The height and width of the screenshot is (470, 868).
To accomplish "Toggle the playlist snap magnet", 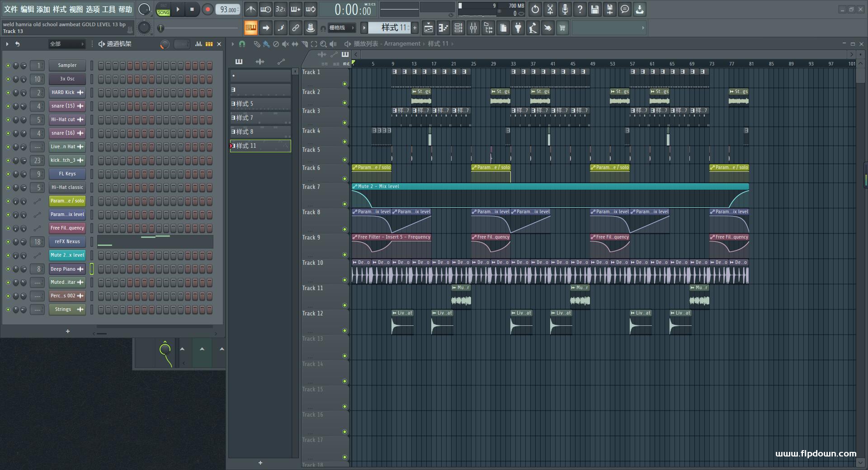I will pyautogui.click(x=242, y=44).
